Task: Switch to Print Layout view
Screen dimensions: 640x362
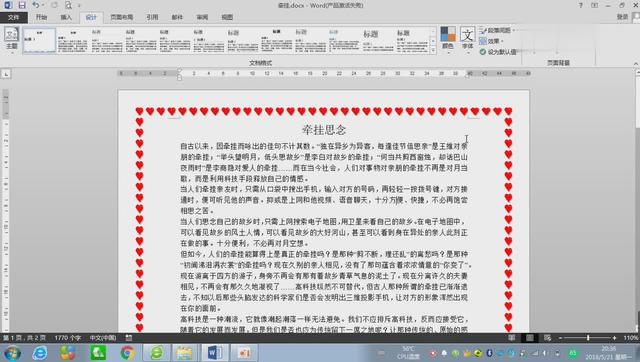Action: click(529, 338)
